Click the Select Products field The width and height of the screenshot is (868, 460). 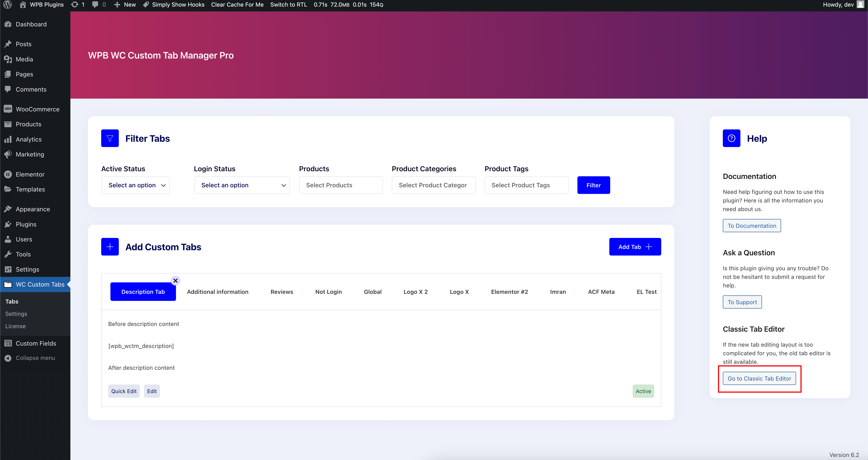pos(341,185)
